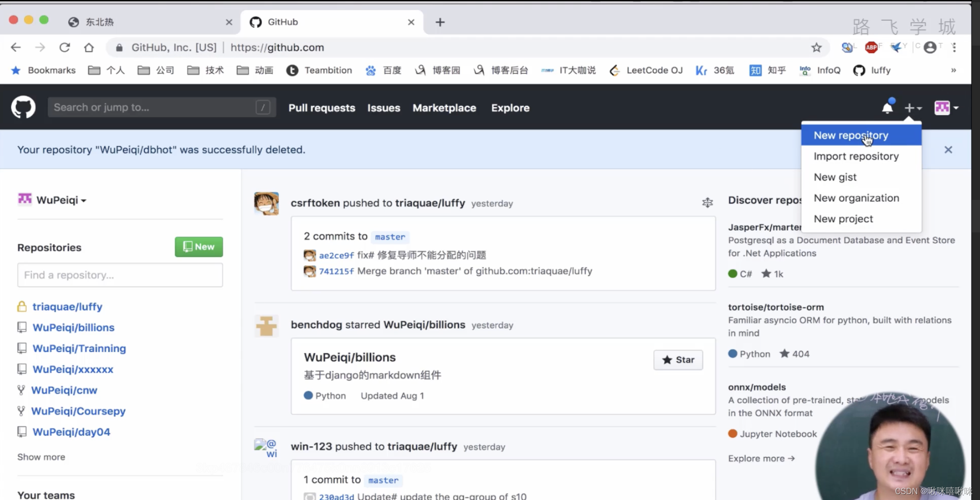The width and height of the screenshot is (980, 500).
Task: Open the user avatar menu in header
Action: point(946,108)
